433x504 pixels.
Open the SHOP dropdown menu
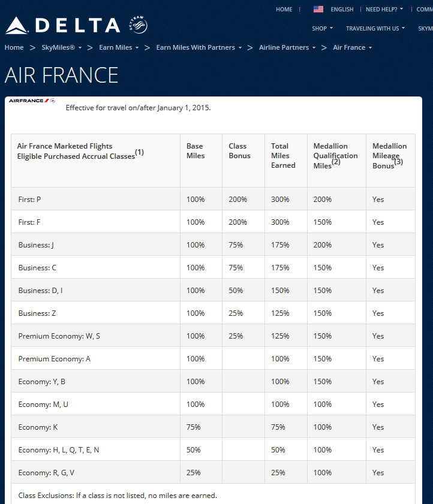[x=322, y=28]
